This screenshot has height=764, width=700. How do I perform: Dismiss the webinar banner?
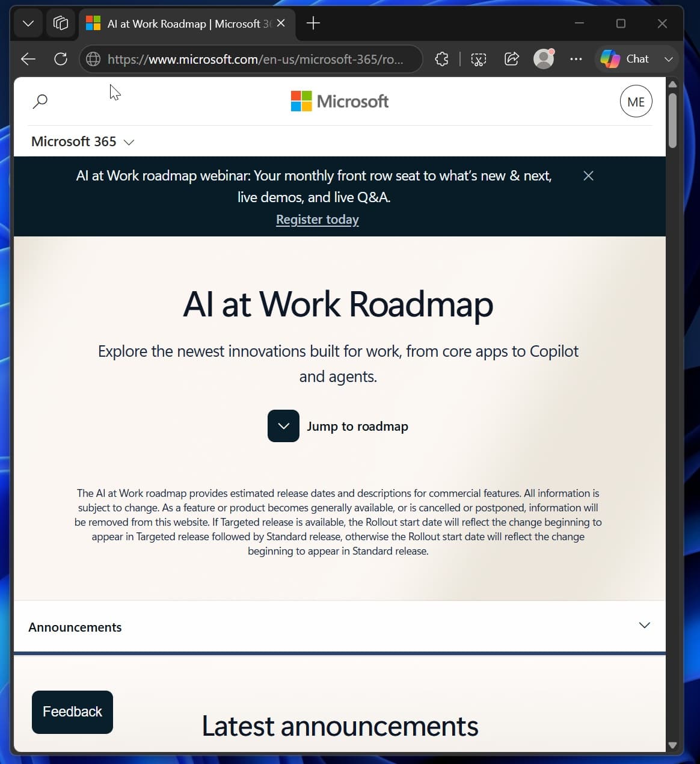click(589, 176)
